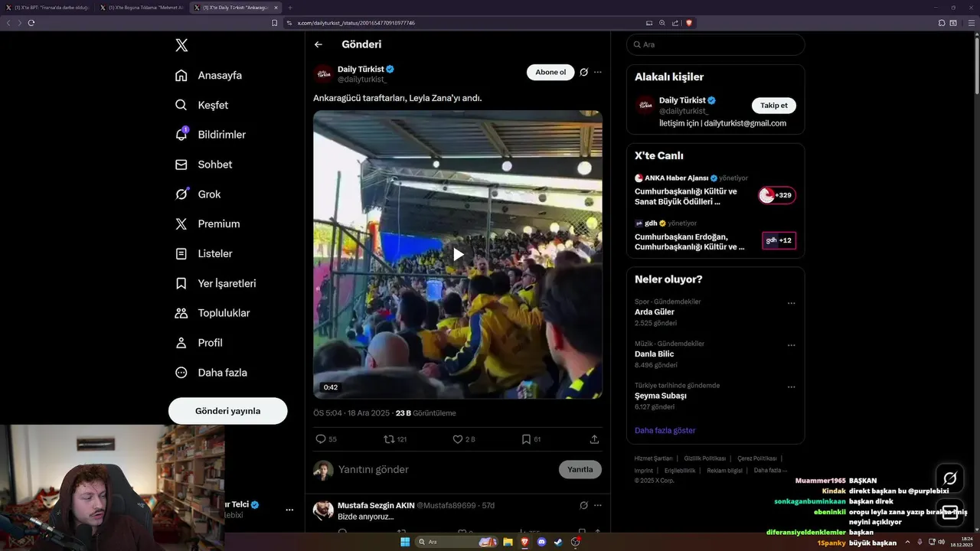The image size is (980, 551).
Task: Open Discord from taskbar
Action: 541,542
